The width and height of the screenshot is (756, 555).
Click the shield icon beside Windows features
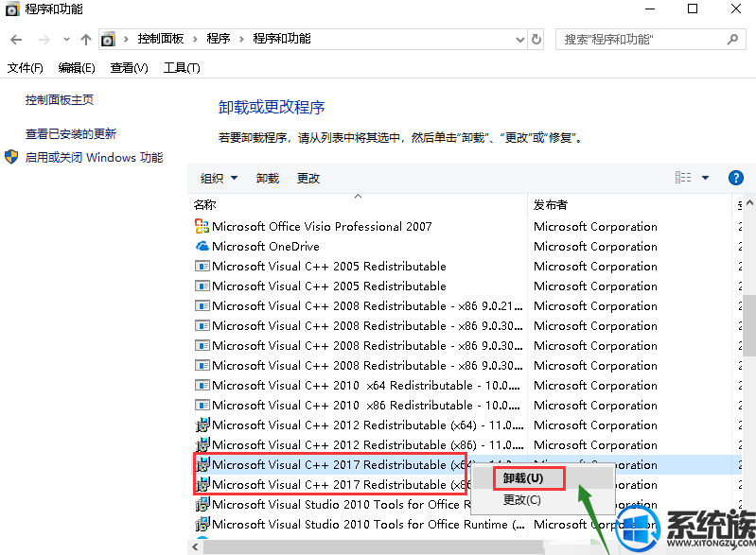(11, 157)
